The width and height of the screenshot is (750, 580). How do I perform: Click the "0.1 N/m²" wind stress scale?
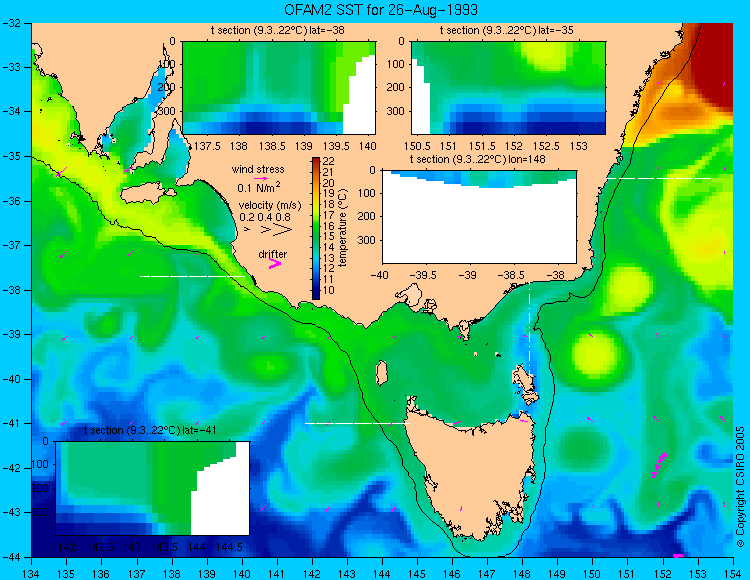(259, 187)
